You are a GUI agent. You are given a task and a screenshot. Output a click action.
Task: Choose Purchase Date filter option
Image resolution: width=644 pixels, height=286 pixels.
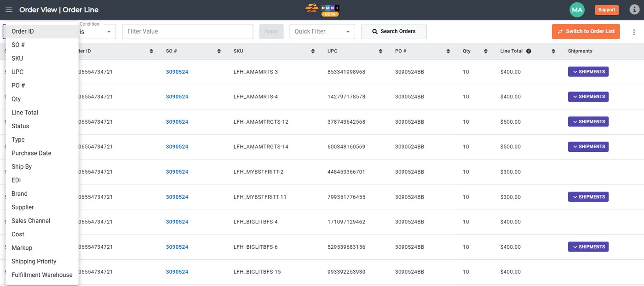point(42,153)
